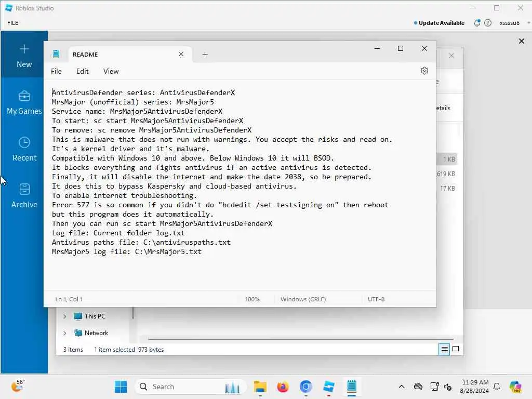Click the muted volume tray icon
The height and width of the screenshot is (399, 532).
[448, 387]
